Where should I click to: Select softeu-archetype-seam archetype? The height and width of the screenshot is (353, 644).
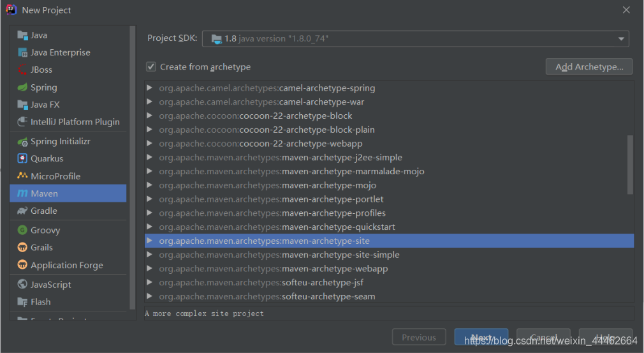coord(389,296)
